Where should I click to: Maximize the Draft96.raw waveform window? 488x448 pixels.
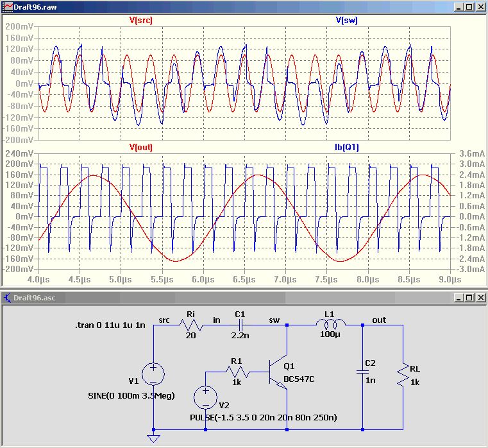pyautogui.click(x=469, y=6)
